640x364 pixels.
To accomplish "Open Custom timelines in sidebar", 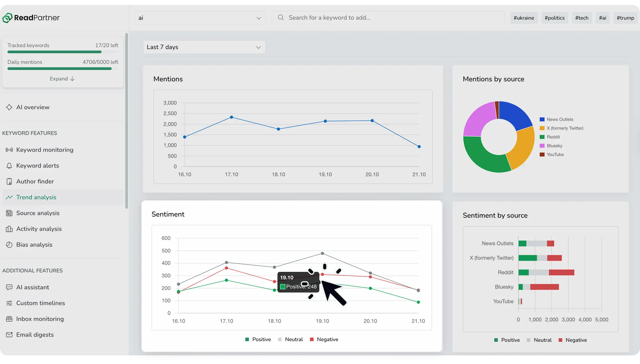I will point(40,303).
